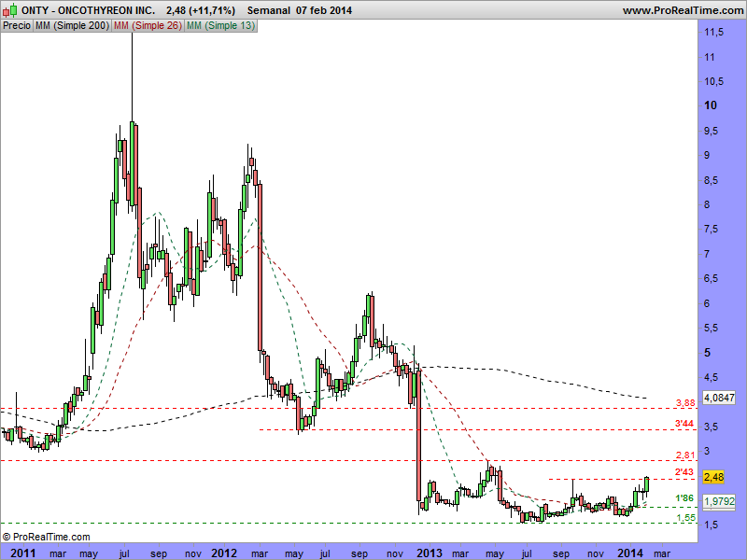Click the bold 5 price scale label
The width and height of the screenshot is (747, 560).
point(708,353)
